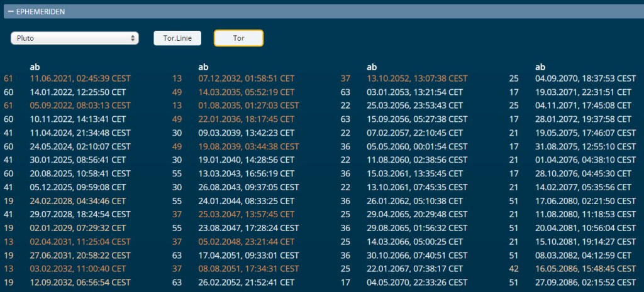Click the Tor.Linie button
This screenshot has height=292, width=644.
point(177,38)
